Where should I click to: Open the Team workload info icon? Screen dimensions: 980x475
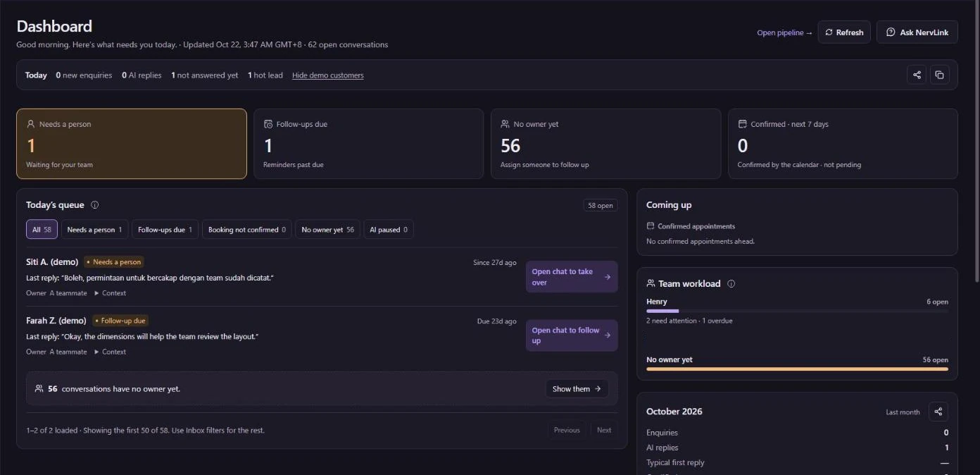click(x=731, y=283)
